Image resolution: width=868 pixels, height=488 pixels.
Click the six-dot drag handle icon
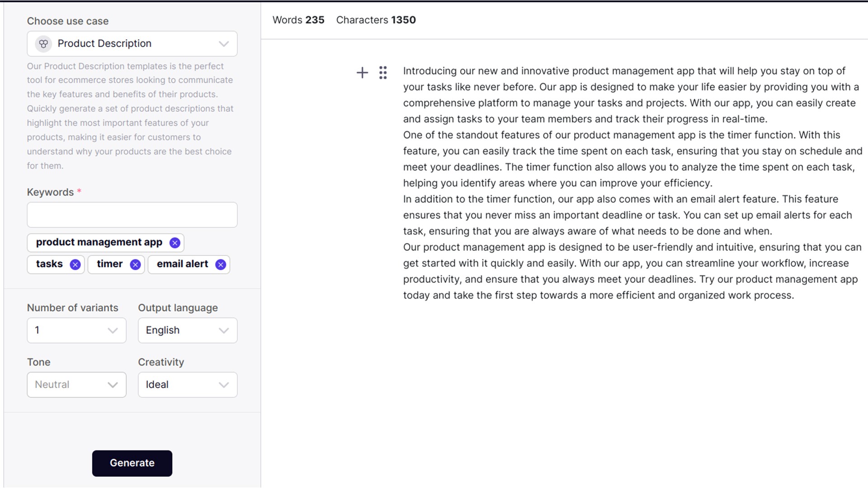383,73
